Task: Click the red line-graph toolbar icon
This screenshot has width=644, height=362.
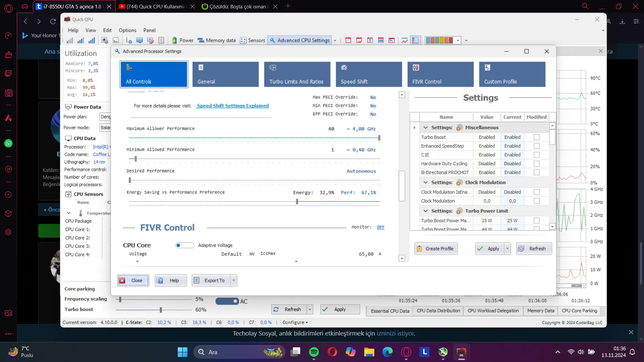Action: pos(405,41)
